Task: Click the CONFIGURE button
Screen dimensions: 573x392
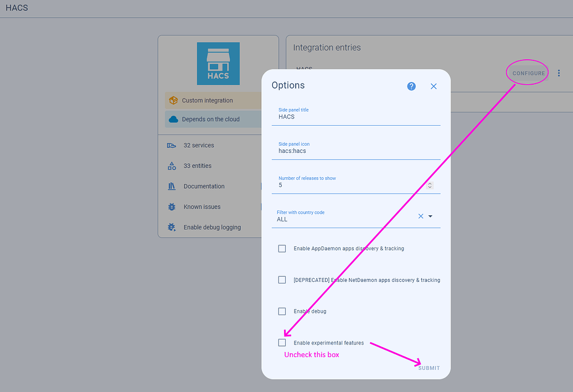Action: coord(528,73)
